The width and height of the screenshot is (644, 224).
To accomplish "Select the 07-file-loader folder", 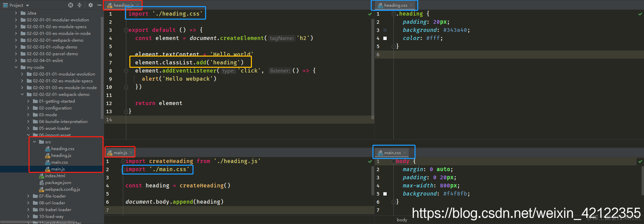I will 52,196.
